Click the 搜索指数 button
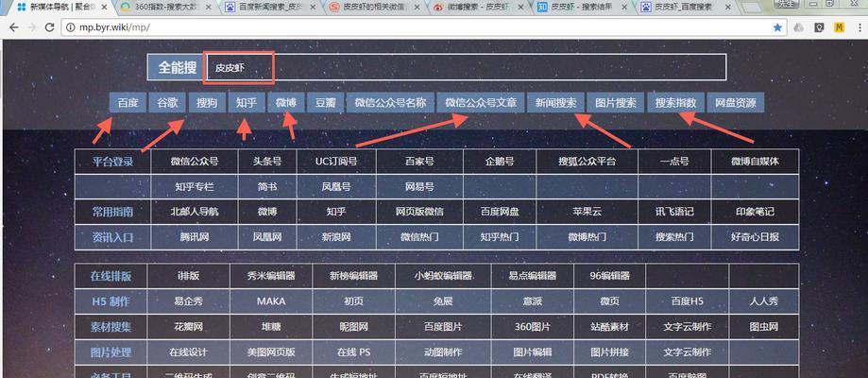The width and height of the screenshot is (868, 378). [675, 103]
